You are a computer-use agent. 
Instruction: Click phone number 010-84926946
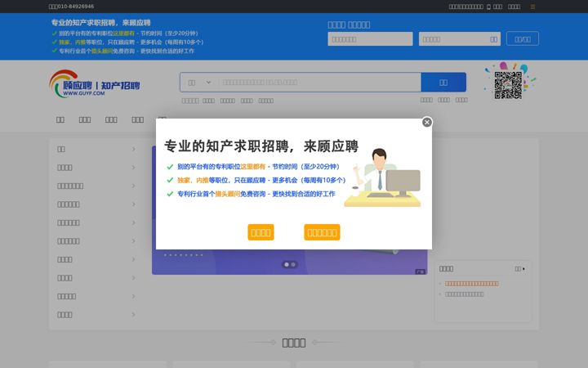tap(75, 7)
